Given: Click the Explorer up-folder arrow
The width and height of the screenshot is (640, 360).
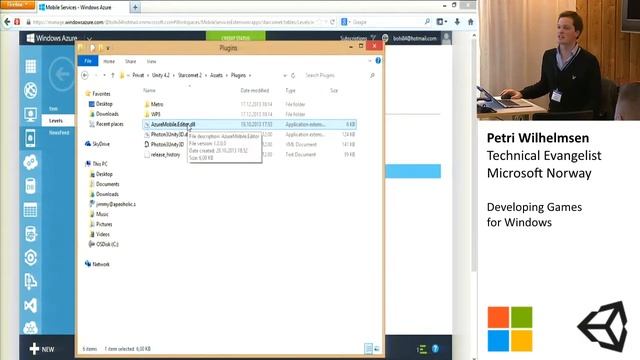Looking at the screenshot, I should pyautogui.click(x=113, y=75).
